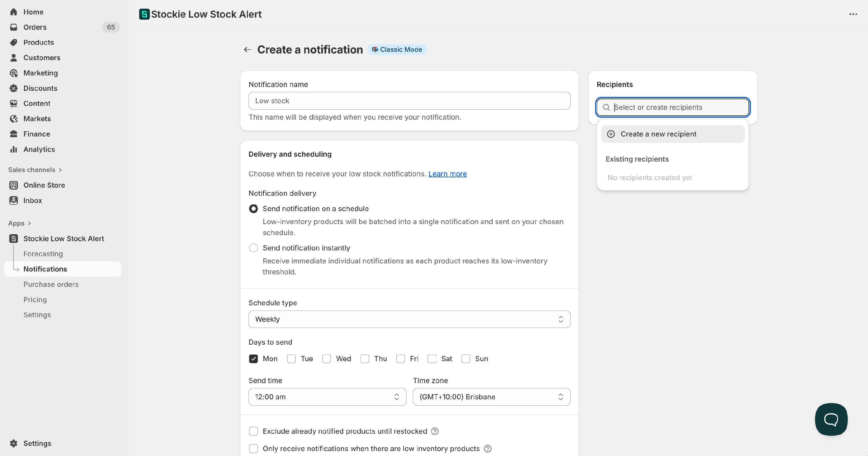Click the Notification name input field
The image size is (868, 456).
pos(409,101)
